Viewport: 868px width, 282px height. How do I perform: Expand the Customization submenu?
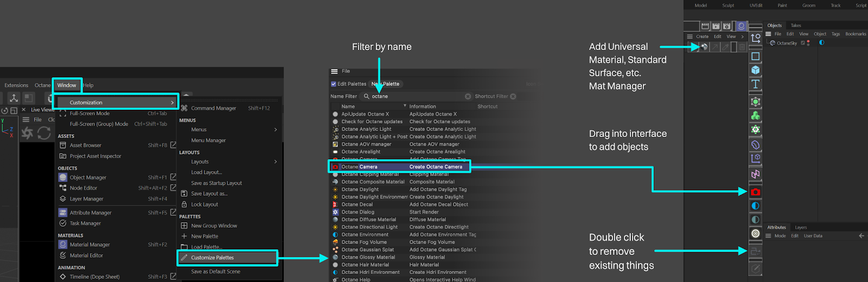[117, 102]
